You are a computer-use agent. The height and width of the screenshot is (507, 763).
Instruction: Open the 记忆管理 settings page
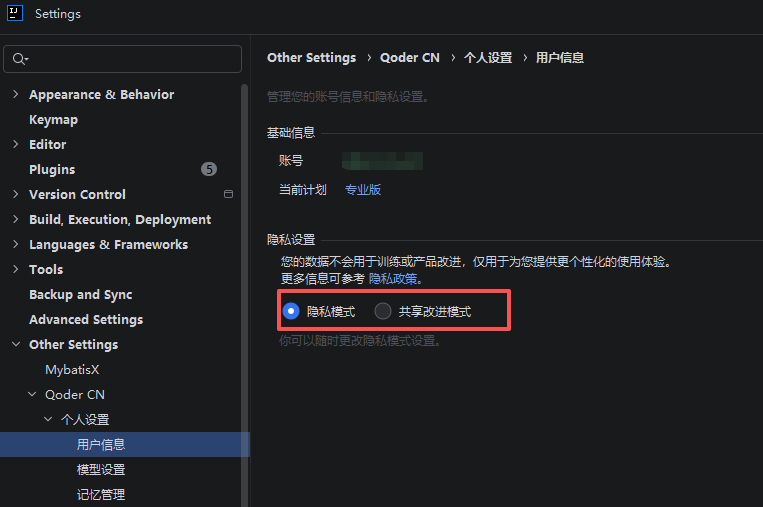tap(101, 494)
